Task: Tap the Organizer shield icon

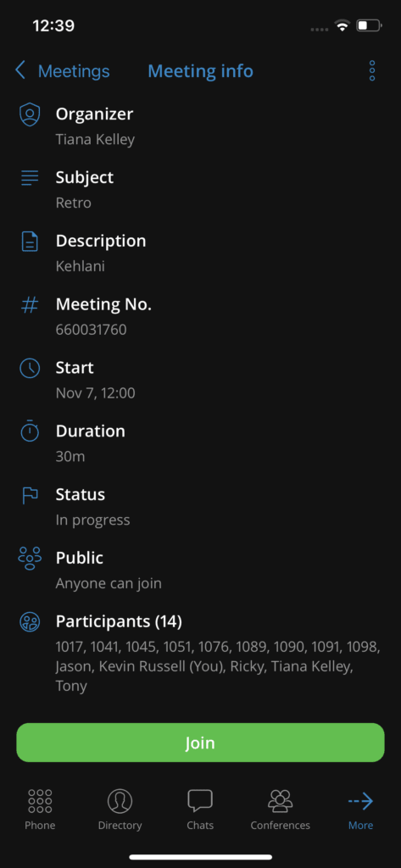Action: (30, 114)
